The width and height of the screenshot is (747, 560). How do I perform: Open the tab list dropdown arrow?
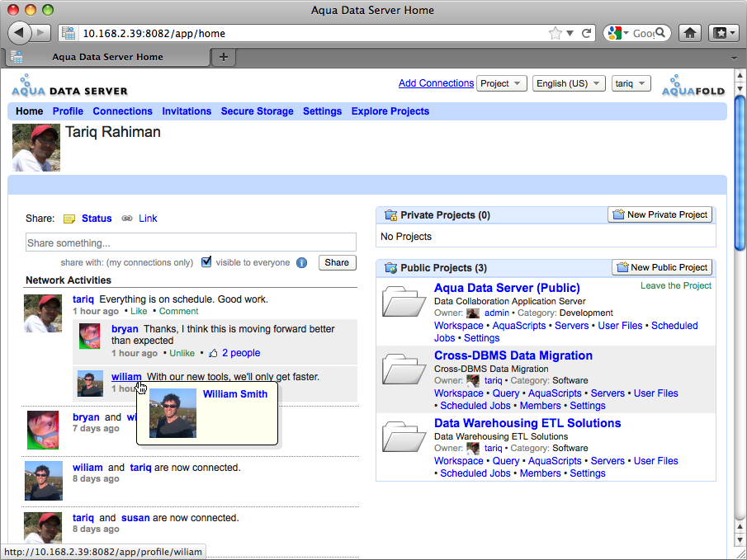coord(734,58)
